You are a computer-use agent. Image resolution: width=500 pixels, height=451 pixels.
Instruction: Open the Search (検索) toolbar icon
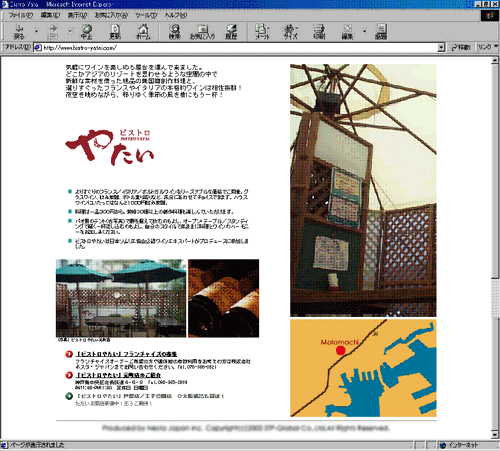point(175,32)
